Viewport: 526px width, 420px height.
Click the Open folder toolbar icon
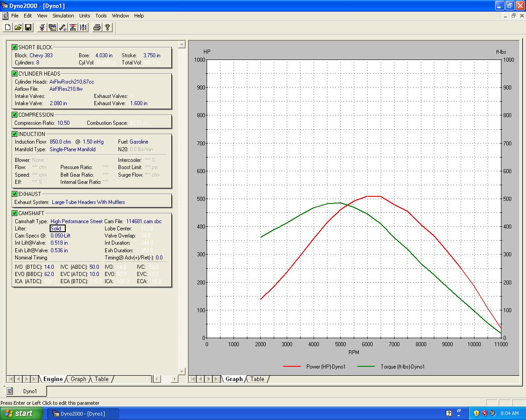[x=18, y=28]
